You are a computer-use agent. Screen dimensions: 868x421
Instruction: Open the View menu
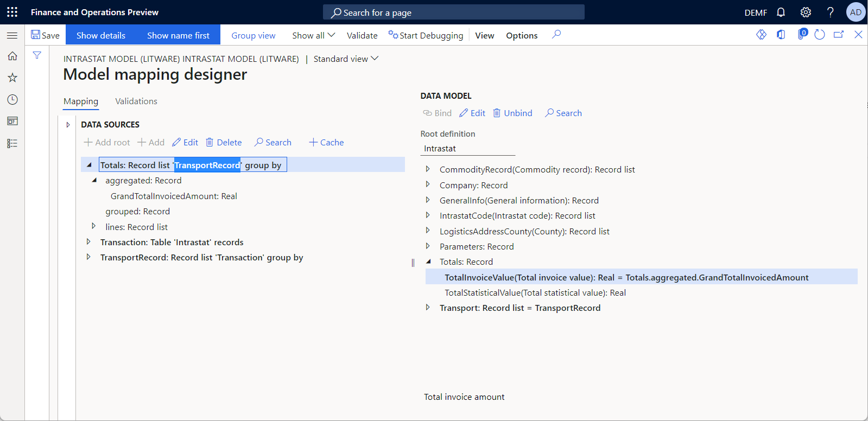pyautogui.click(x=485, y=35)
